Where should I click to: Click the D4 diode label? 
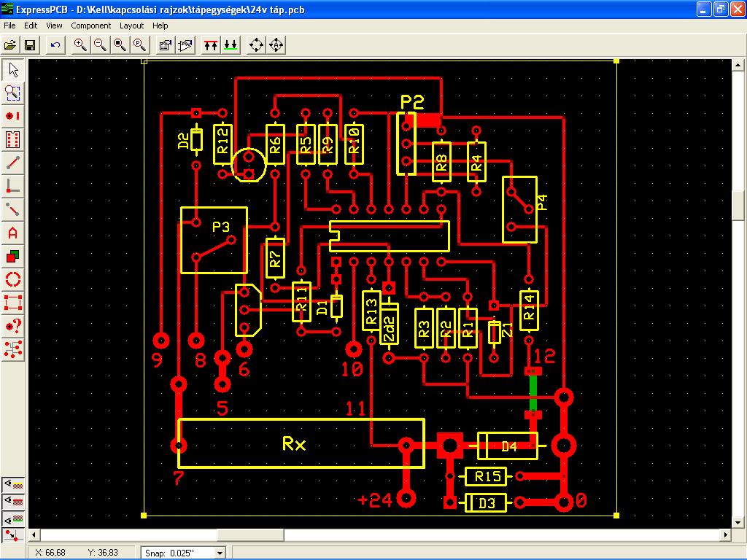509,447
